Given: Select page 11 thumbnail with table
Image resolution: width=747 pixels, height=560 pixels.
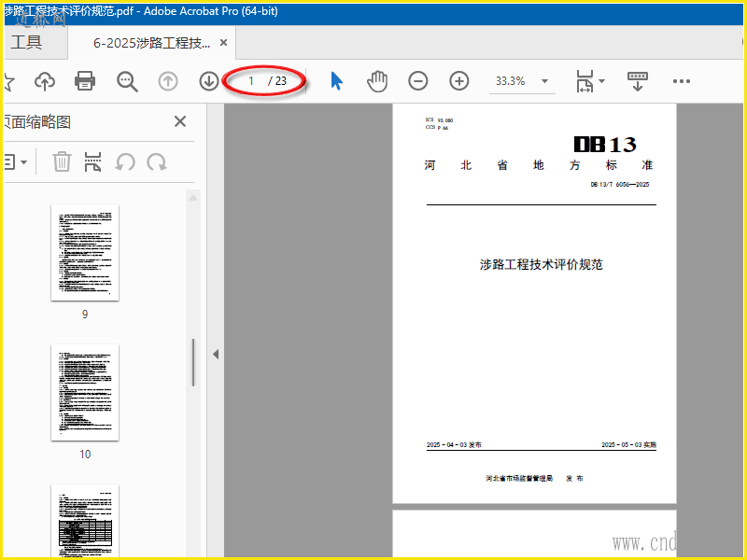Looking at the screenshot, I should (x=85, y=521).
